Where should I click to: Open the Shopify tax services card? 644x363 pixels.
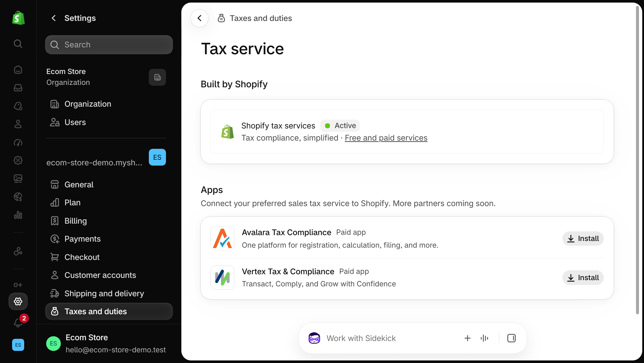[407, 132]
